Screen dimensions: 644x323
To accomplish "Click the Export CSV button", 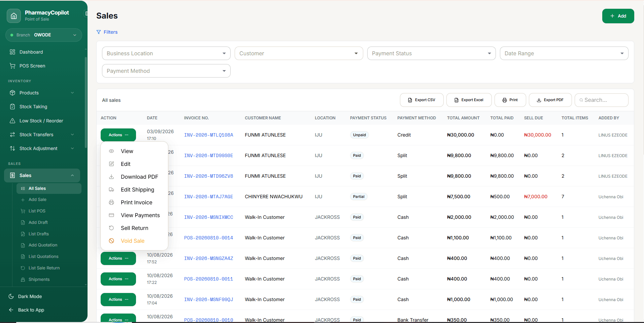I will [421, 100].
